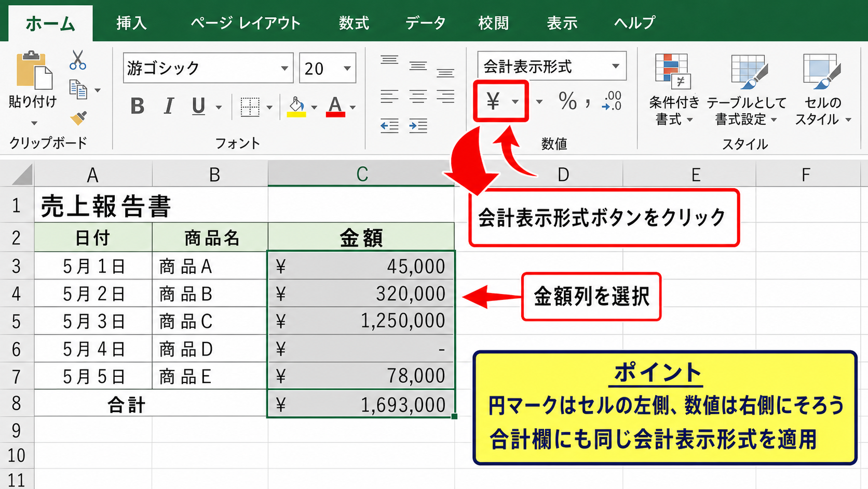
Task: Open the fill color dropdown arrow
Action: [x=314, y=108]
